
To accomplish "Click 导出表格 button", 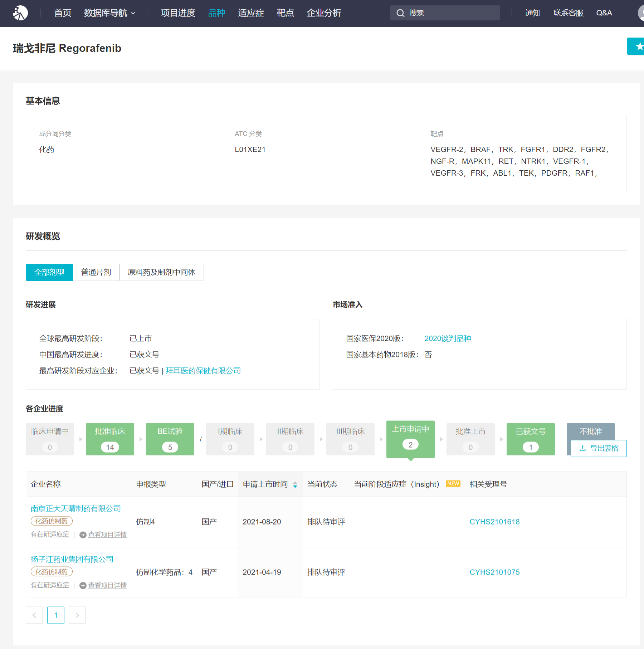I will pos(599,448).
